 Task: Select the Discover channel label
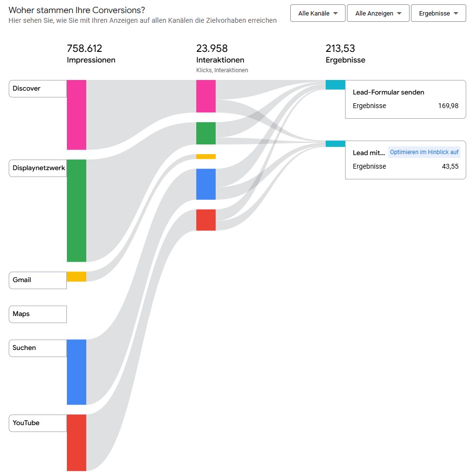click(x=38, y=89)
